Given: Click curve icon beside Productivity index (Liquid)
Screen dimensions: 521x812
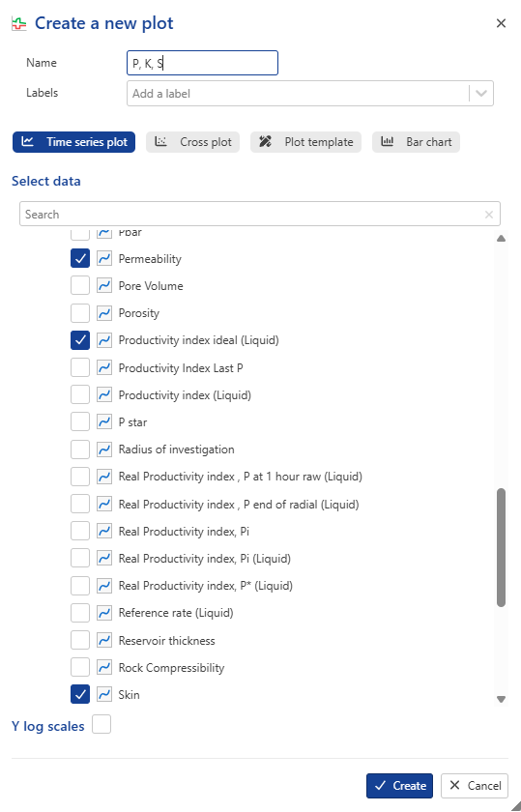Looking at the screenshot, I should point(104,394).
